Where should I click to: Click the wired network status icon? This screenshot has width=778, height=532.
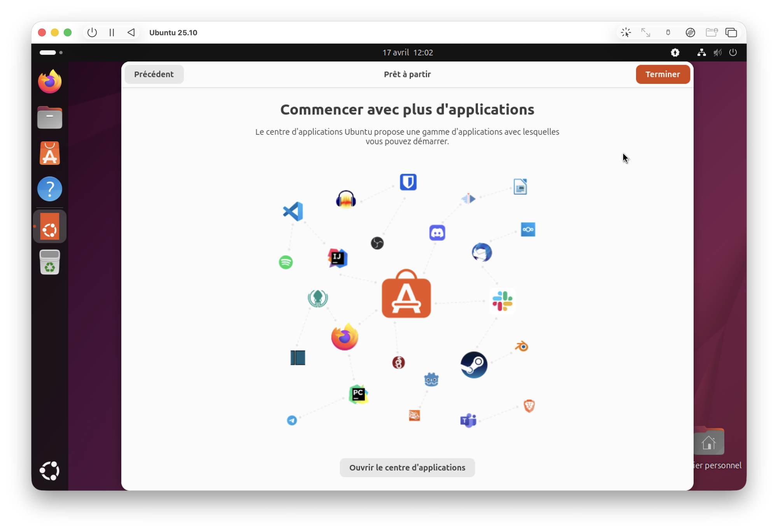702,52
